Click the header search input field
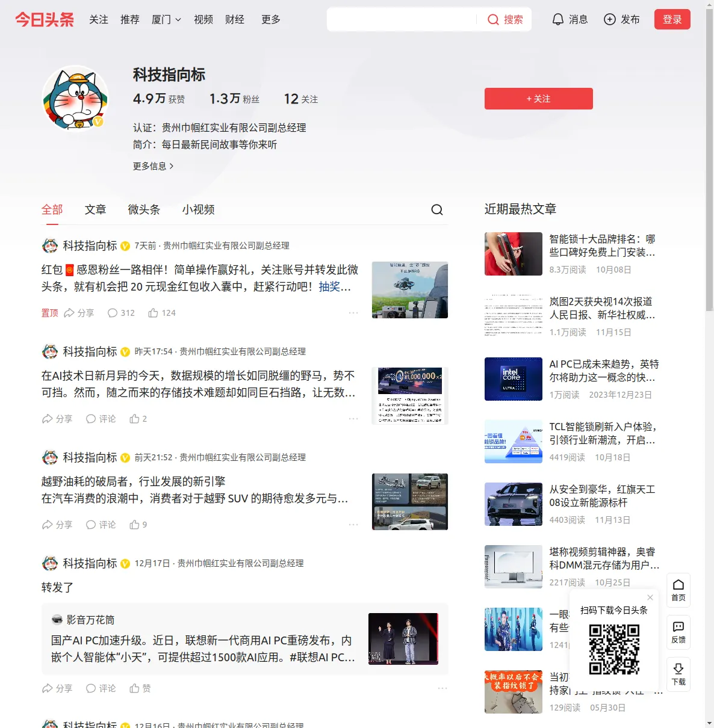714x728 pixels. 402,20
